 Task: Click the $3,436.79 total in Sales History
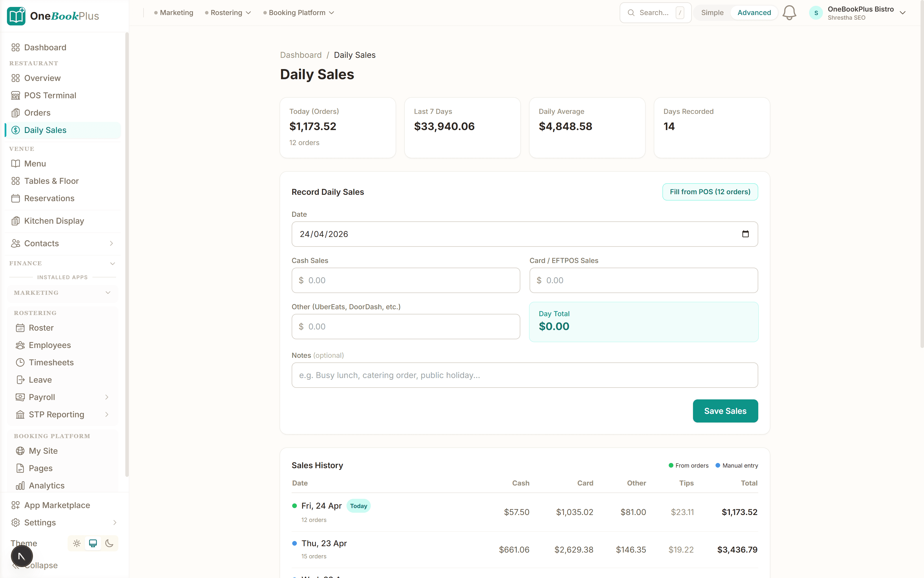point(737,550)
